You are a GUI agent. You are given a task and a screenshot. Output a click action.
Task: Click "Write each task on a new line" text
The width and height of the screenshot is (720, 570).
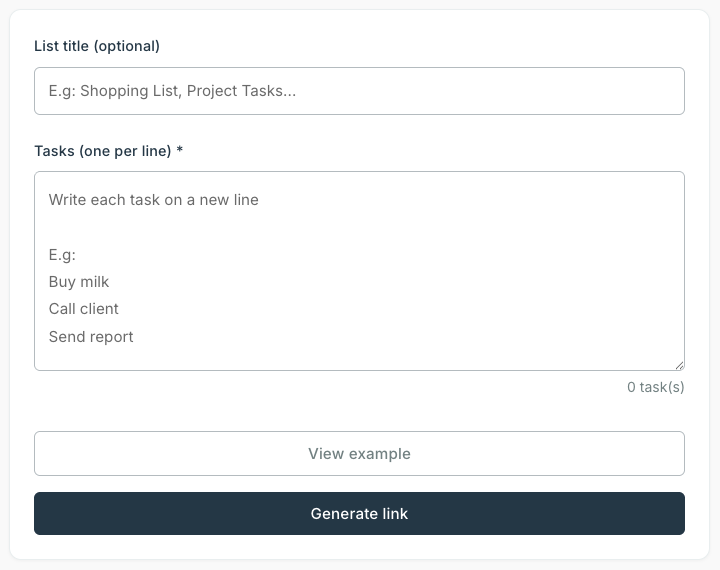click(x=153, y=200)
